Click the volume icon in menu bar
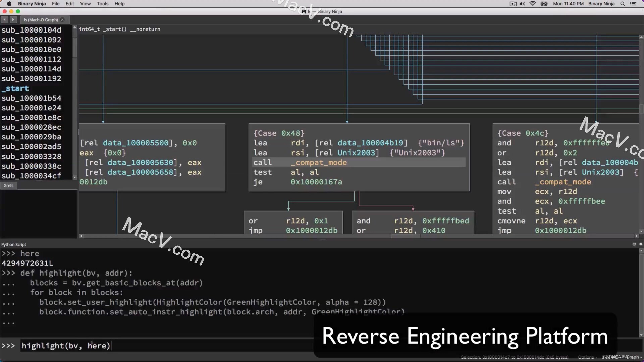 click(522, 4)
